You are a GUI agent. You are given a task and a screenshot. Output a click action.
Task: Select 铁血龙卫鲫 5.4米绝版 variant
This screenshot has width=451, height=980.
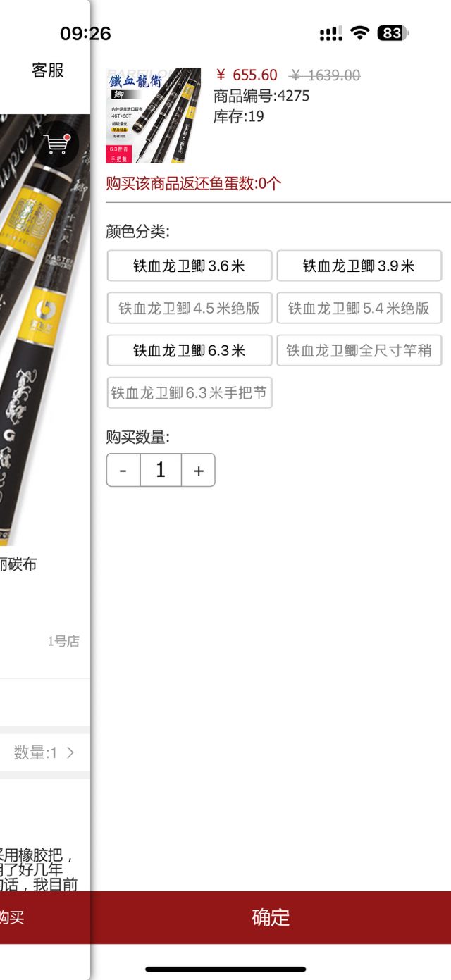point(359,308)
